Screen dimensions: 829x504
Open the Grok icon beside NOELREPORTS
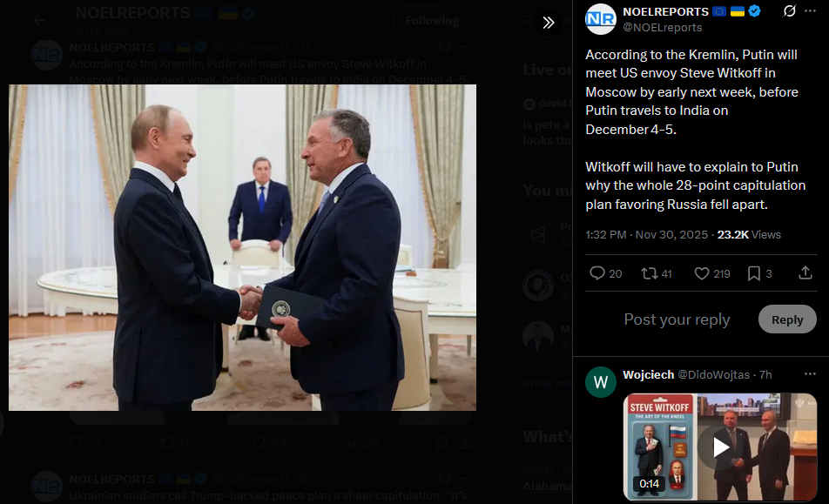coord(789,10)
